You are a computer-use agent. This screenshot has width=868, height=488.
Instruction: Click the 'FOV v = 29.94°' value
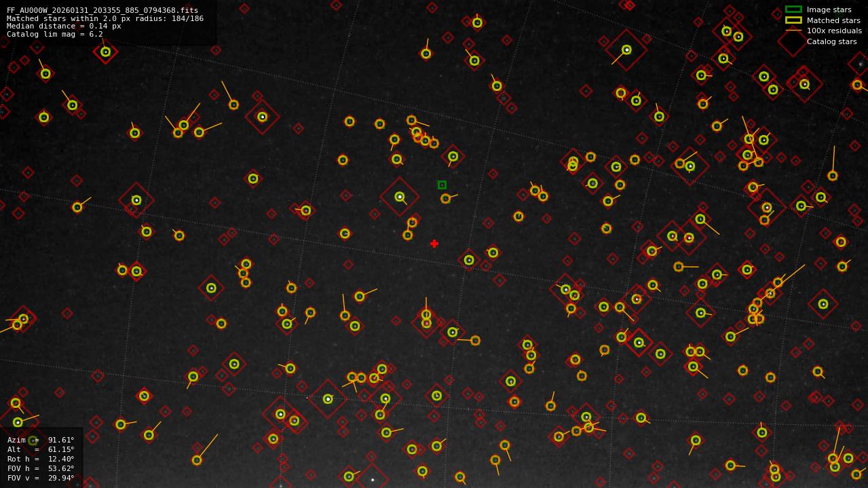tap(41, 478)
